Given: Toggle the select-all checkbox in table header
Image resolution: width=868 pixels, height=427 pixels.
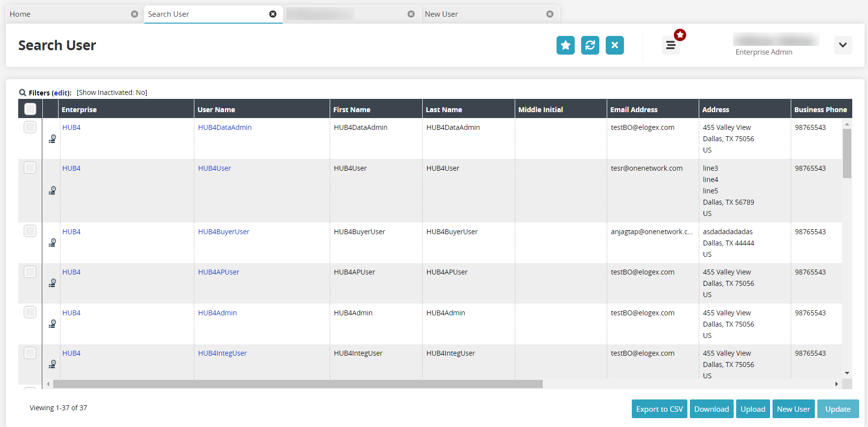Looking at the screenshot, I should pos(30,109).
